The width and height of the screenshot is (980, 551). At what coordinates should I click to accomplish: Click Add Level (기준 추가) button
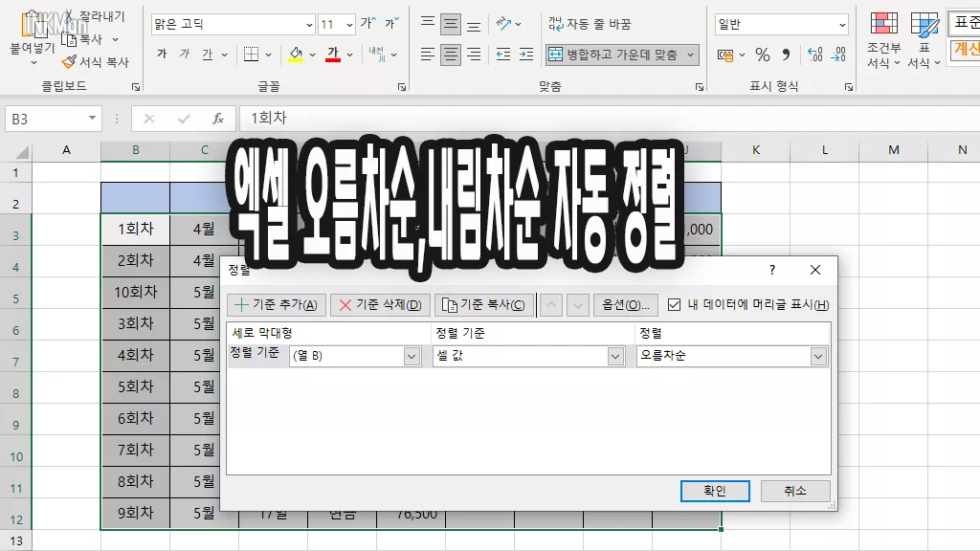point(277,305)
